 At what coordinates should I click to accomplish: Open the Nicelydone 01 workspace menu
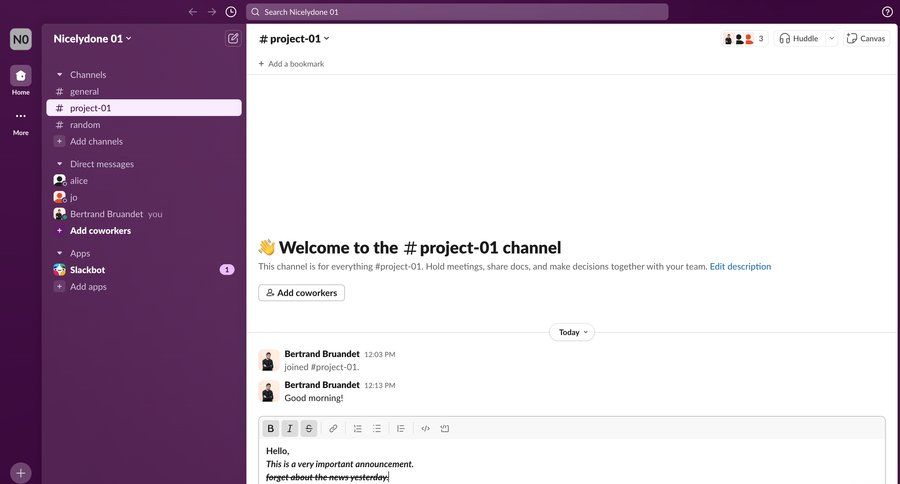[92, 38]
